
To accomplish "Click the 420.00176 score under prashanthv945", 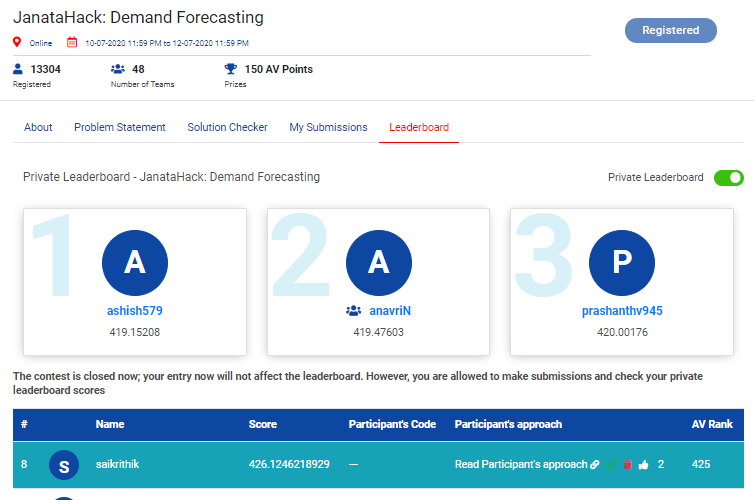I will [622, 332].
